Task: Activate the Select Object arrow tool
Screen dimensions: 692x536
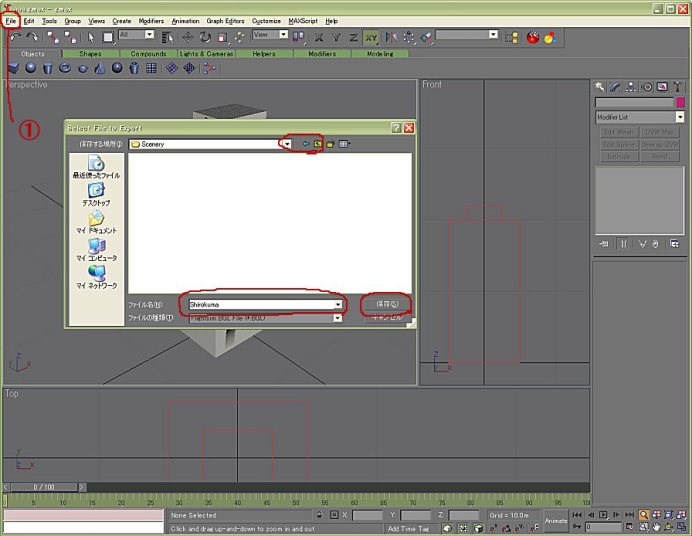Action: coord(90,38)
